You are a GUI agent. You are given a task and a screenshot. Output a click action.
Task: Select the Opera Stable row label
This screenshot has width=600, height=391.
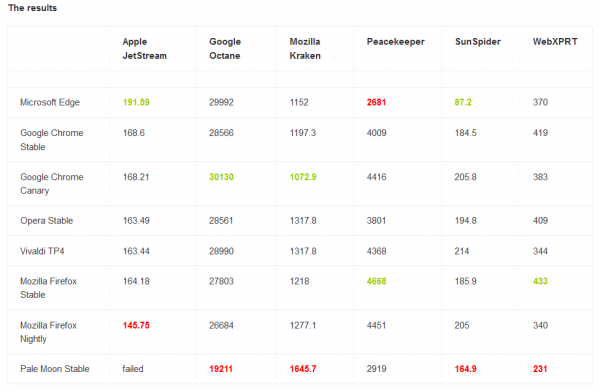click(46, 221)
